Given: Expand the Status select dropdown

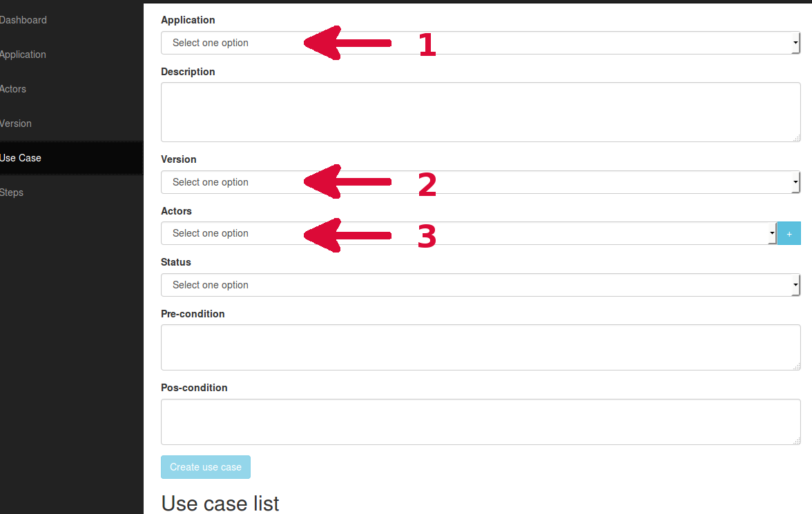Looking at the screenshot, I should (481, 285).
